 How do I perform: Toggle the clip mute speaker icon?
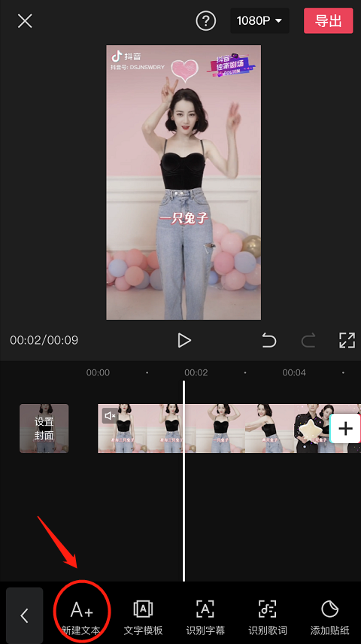[x=110, y=415]
